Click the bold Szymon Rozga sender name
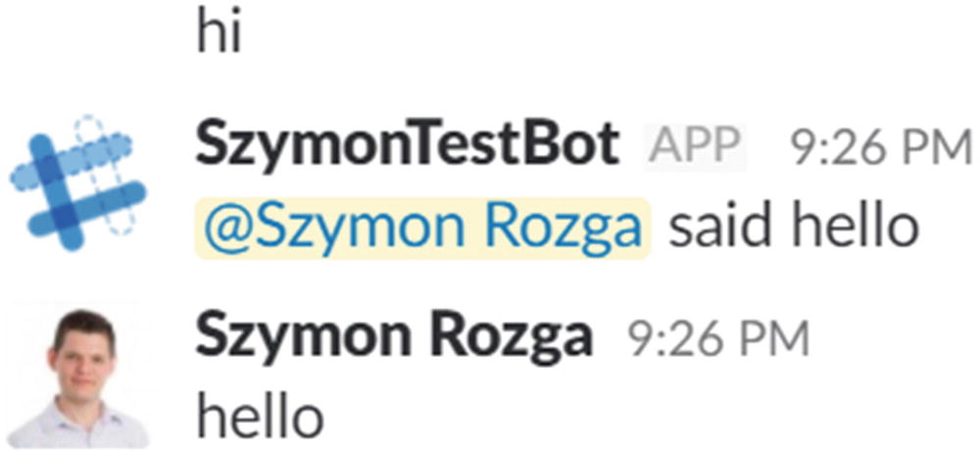Viewport: 980px width, 457px height. coord(394,337)
